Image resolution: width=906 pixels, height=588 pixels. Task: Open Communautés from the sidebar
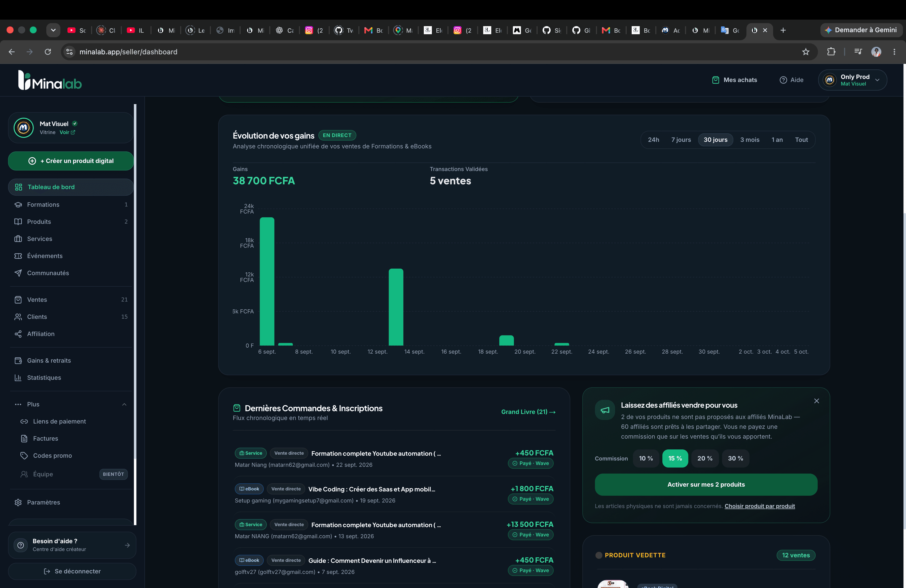tap(71, 273)
